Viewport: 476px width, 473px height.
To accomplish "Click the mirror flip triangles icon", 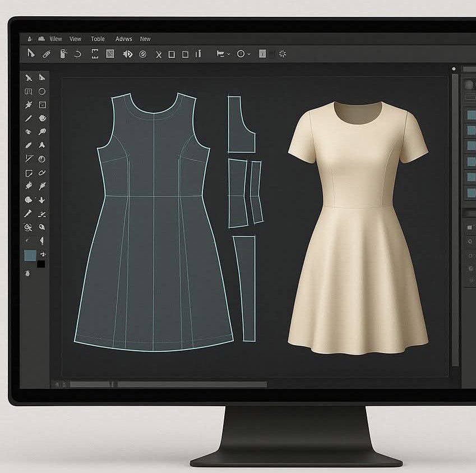I will pyautogui.click(x=127, y=54).
